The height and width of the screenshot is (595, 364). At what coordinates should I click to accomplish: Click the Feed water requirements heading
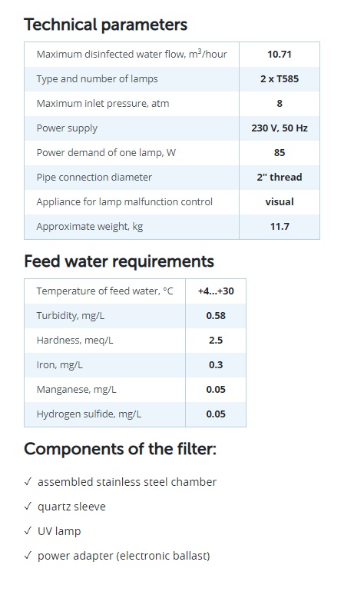click(x=119, y=261)
